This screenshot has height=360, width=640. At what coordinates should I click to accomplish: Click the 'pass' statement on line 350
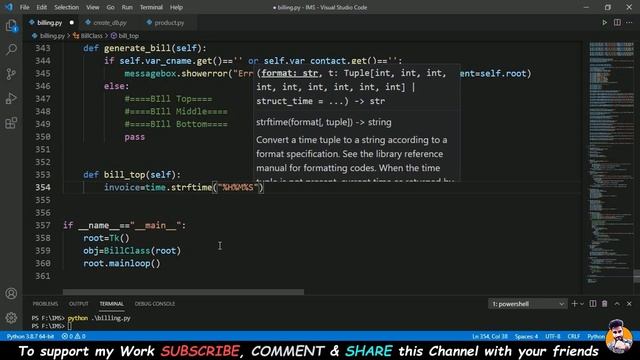pyautogui.click(x=135, y=137)
